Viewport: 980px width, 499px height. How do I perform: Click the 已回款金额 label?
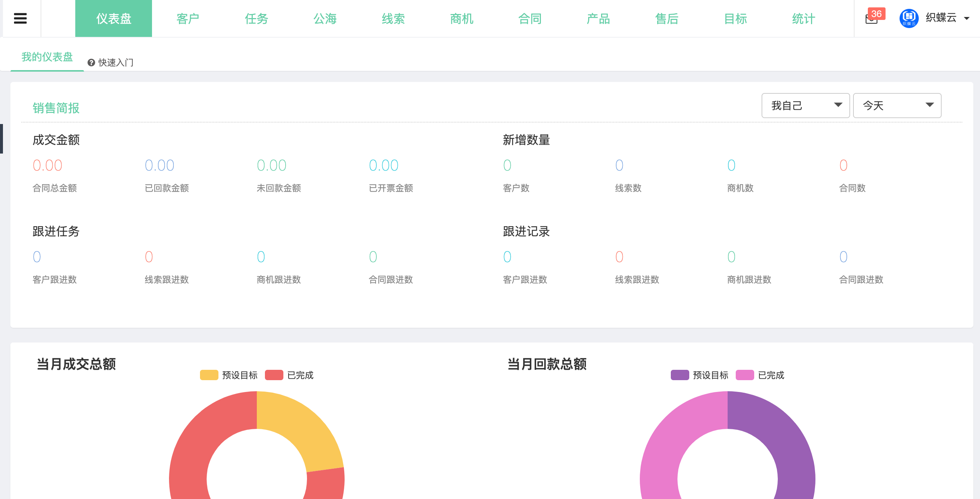tap(167, 188)
